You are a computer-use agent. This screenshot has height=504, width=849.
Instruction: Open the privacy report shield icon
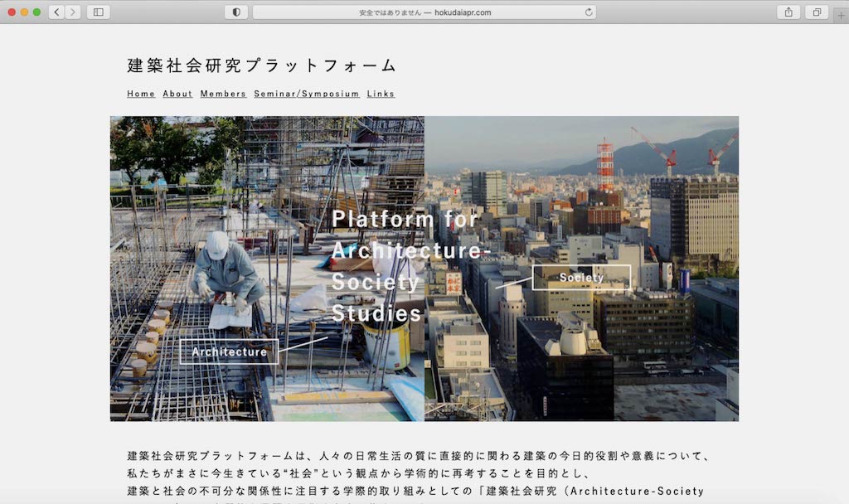(236, 12)
